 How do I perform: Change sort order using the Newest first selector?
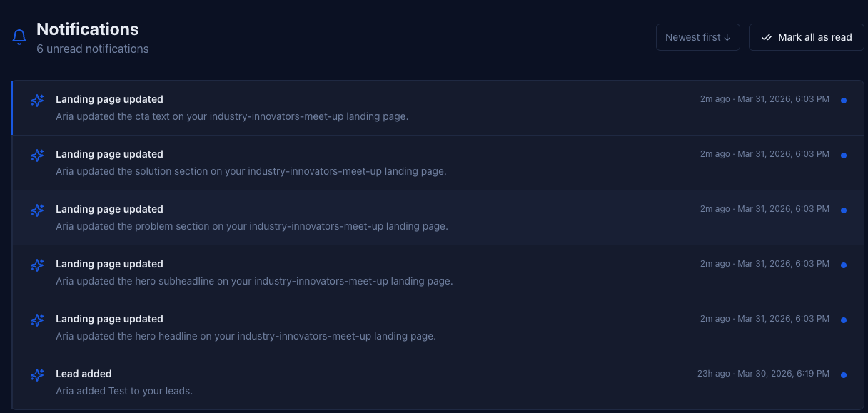697,36
